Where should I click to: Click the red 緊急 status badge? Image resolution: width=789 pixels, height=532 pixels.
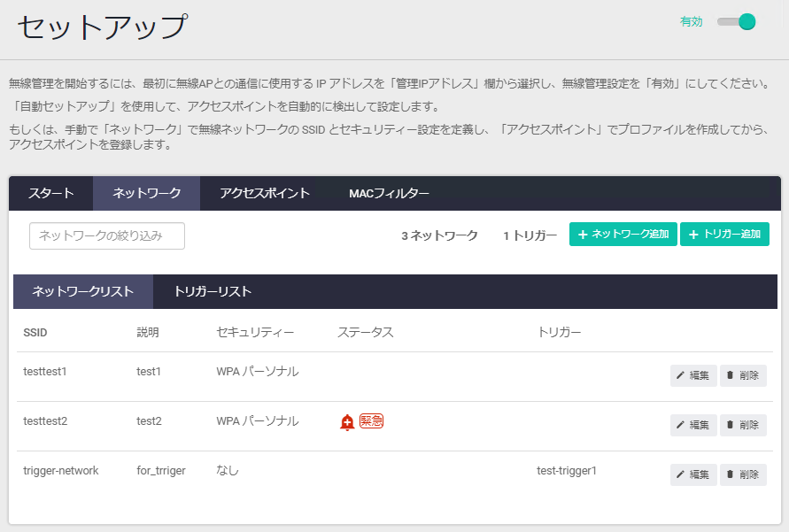pyautogui.click(x=371, y=420)
